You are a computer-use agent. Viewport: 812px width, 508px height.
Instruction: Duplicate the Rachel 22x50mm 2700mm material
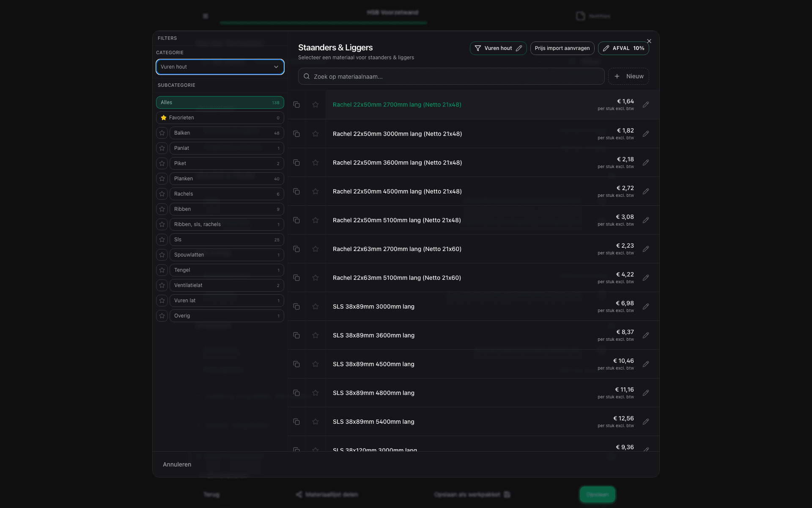point(296,105)
